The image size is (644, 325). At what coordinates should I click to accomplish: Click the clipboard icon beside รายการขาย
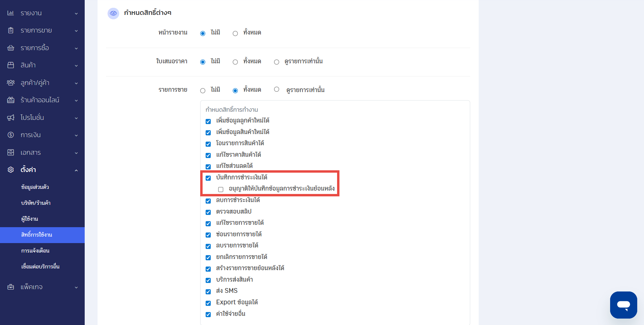11,30
